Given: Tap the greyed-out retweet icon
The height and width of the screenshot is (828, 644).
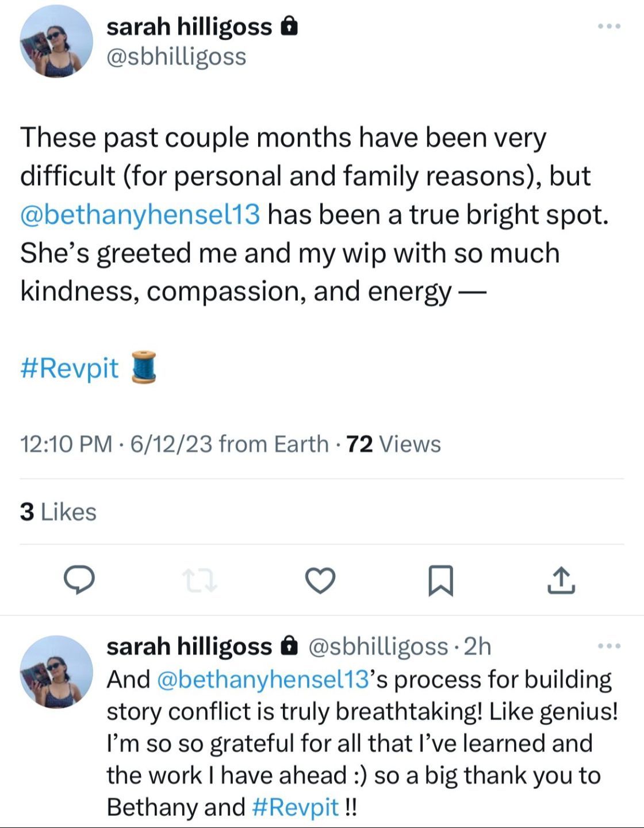Looking at the screenshot, I should 200,580.
